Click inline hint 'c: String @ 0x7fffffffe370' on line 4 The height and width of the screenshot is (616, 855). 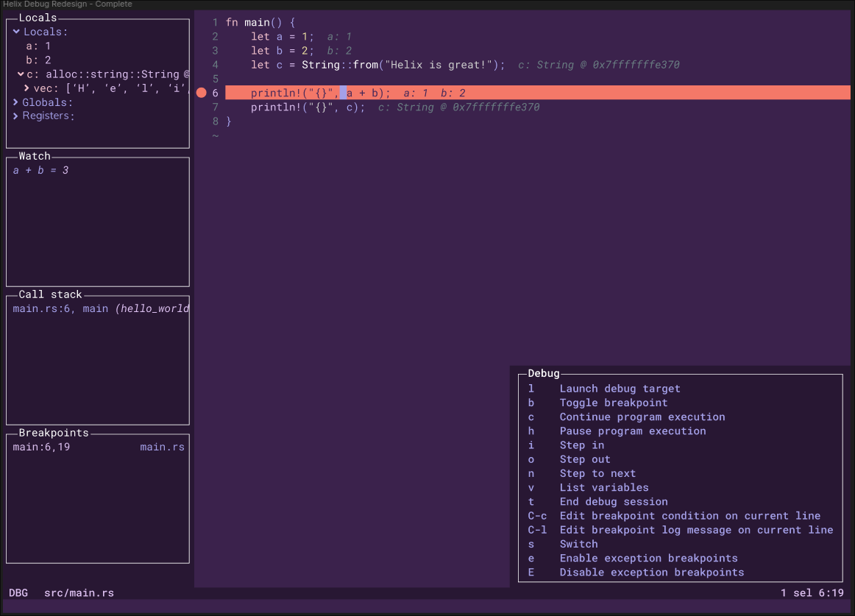click(599, 65)
